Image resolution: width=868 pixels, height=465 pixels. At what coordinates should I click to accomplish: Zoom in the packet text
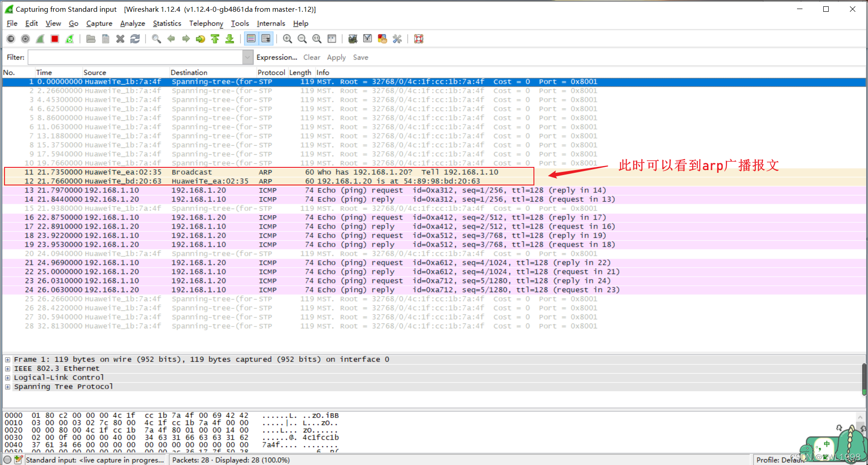tap(287, 39)
